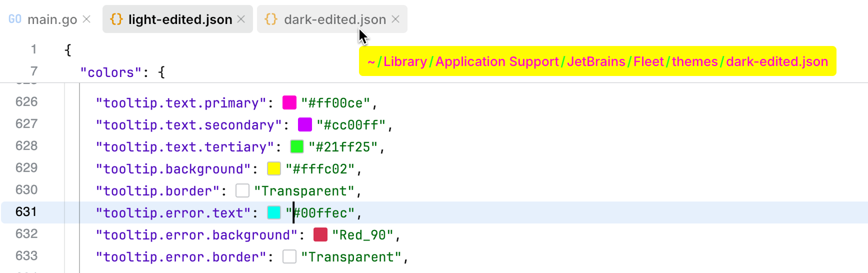Click the sticky "colors" header line
The height and width of the screenshot is (273, 868).
pos(122,72)
